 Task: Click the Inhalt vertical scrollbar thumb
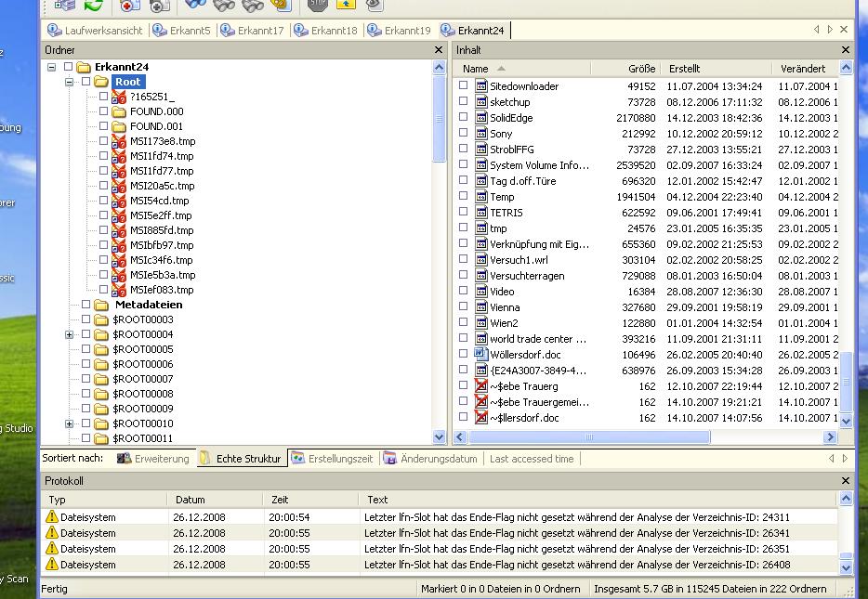tap(846, 382)
